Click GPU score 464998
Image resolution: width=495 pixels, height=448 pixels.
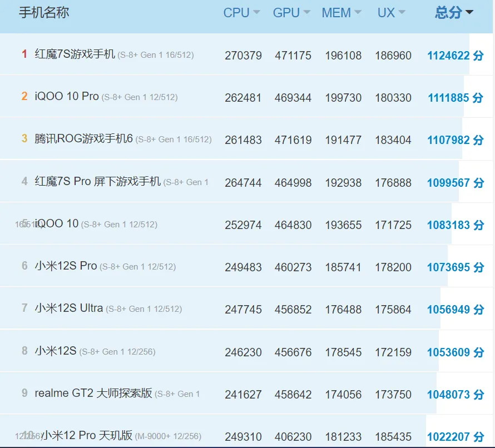(293, 183)
